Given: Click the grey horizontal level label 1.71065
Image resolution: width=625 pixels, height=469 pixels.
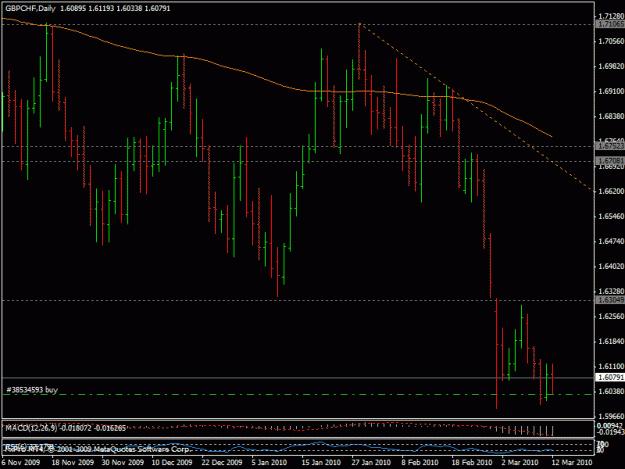Looking at the screenshot, I should click(x=610, y=24).
